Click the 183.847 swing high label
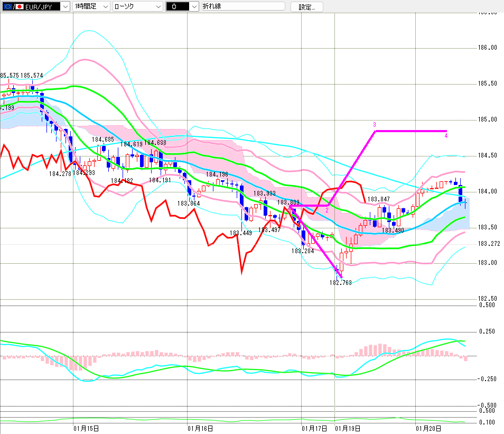Viewport: 504px width, 434px height. coord(379,199)
